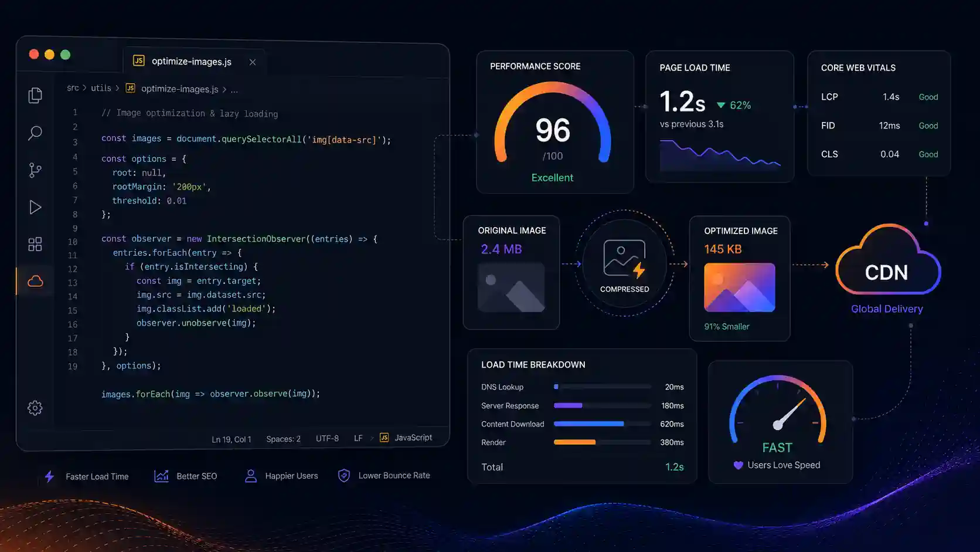Screen dimensions: 980x552
Task: Click the '2.4 MB' original size
Action: point(501,249)
